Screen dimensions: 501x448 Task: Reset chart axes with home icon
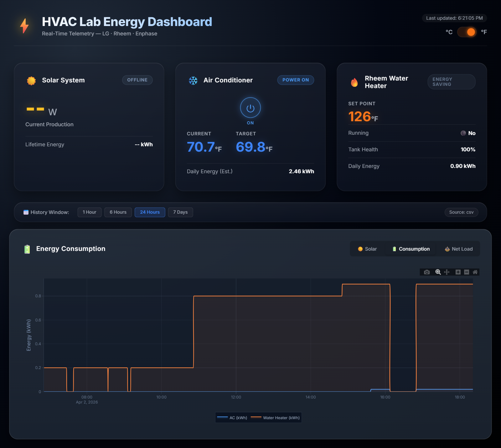click(x=475, y=272)
